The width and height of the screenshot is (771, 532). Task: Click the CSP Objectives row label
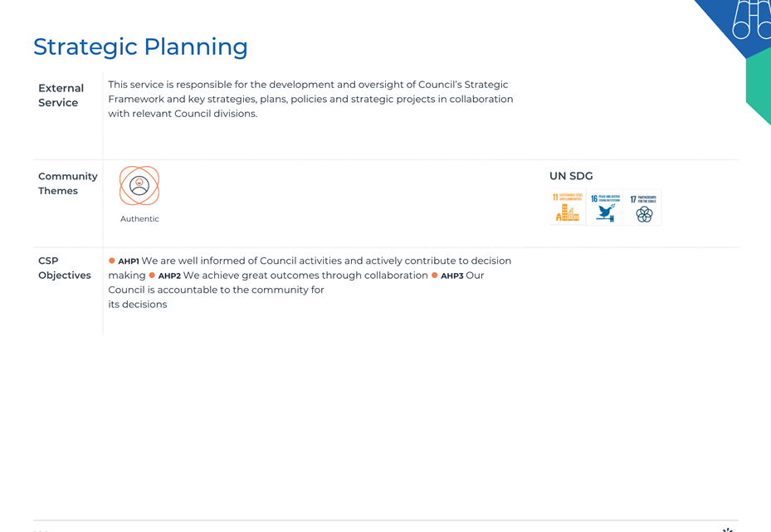click(65, 268)
